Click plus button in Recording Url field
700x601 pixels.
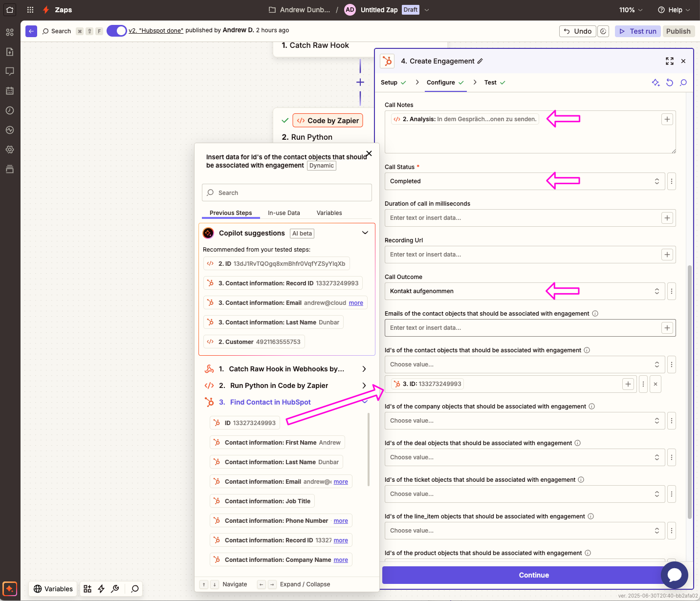(667, 255)
